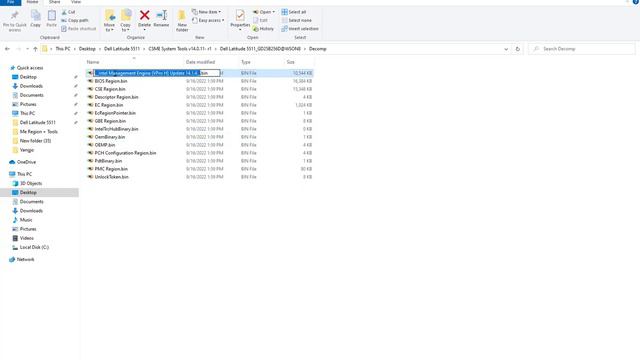Image resolution: width=640 pixels, height=360 pixels.
Task: Open Local Disk (C:) in sidebar
Action: pos(34,247)
